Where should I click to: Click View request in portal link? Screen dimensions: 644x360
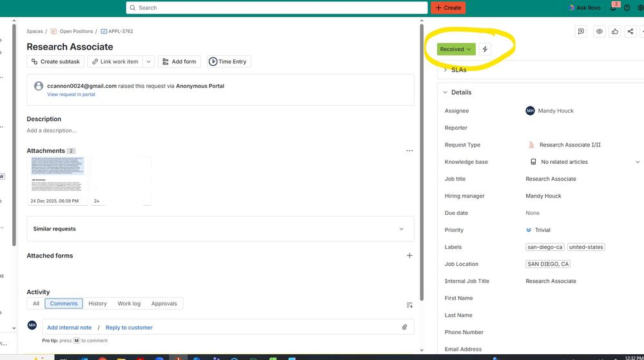(71, 95)
